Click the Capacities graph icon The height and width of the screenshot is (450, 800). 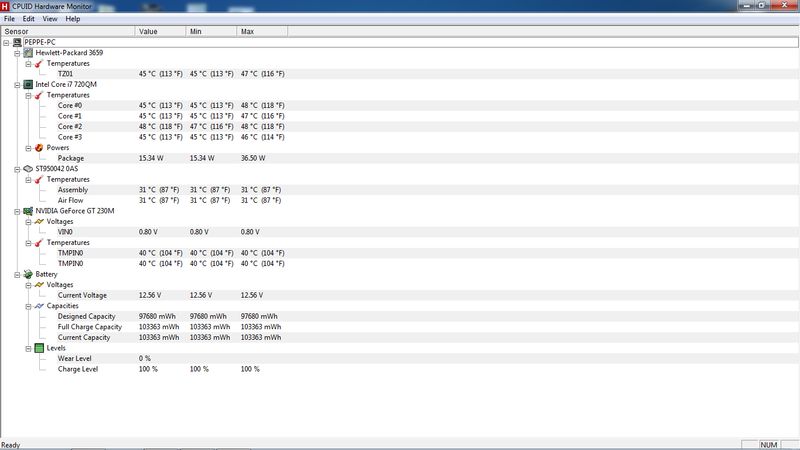tap(39, 306)
